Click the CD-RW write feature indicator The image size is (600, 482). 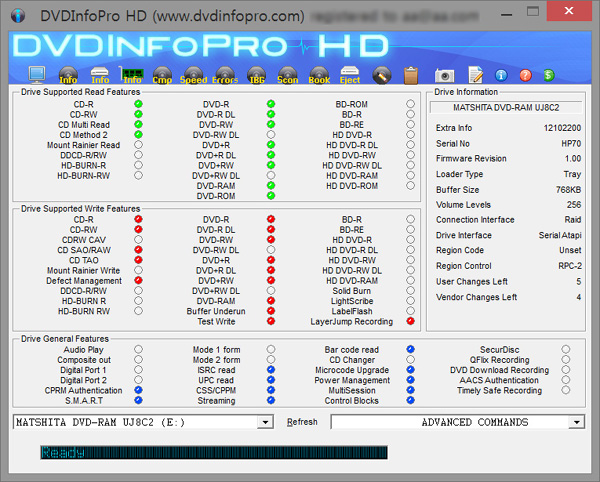(x=139, y=230)
